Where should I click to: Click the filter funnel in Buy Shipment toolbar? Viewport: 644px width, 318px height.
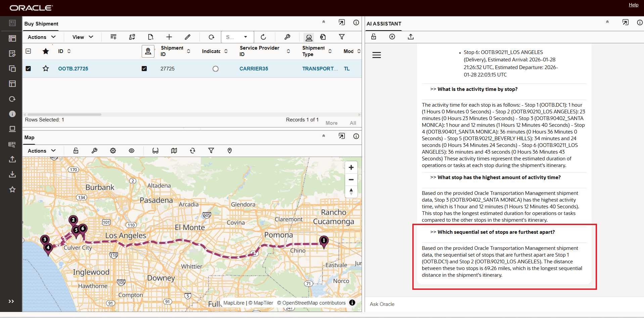click(x=341, y=37)
